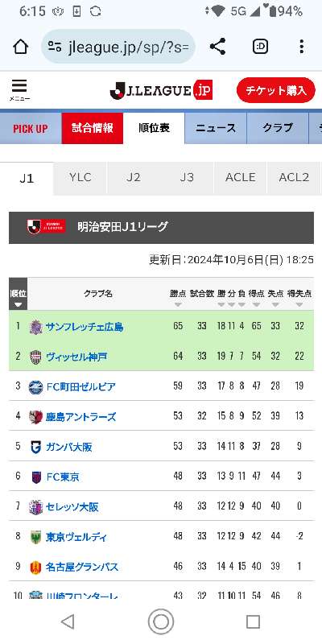Switch to the 試合情報 tab

tap(93, 128)
